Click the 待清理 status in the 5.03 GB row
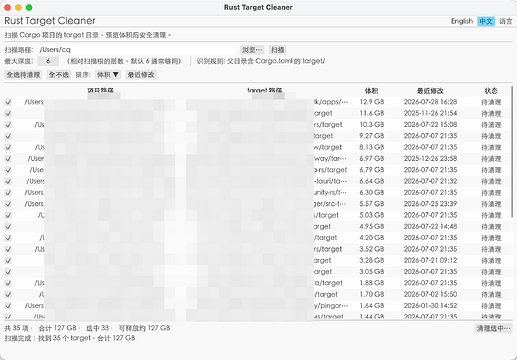Image resolution: width=517 pixels, height=360 pixels. pos(491,216)
